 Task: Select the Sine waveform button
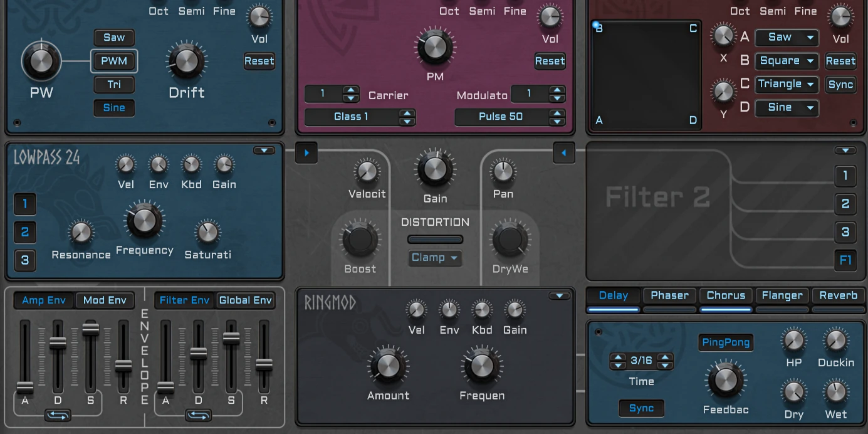[x=114, y=108]
